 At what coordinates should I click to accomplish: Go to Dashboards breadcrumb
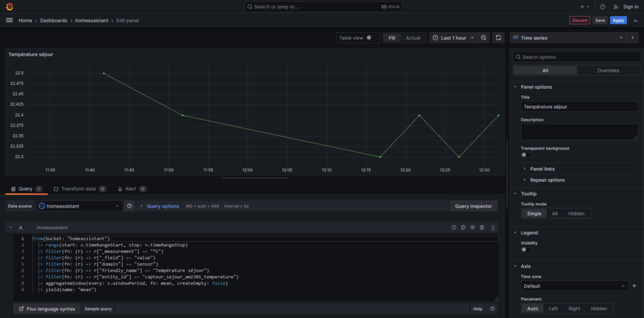point(53,20)
